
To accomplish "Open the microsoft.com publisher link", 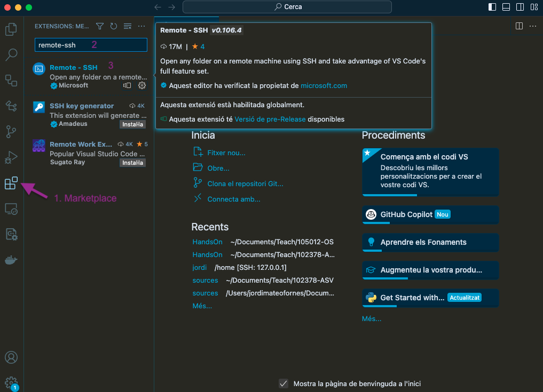I will coord(324,86).
